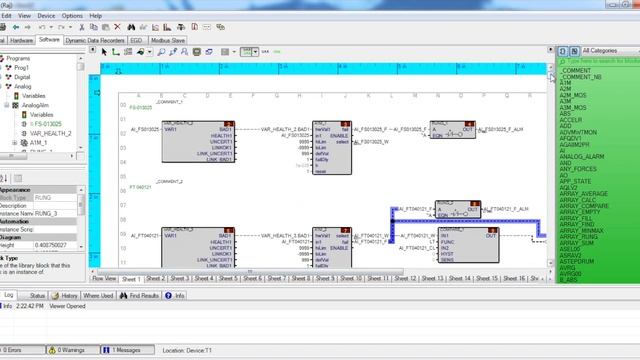Image resolution: width=640 pixels, height=360 pixels.
Task: Open the Redo history dropdown arrow
Action: (70, 27)
